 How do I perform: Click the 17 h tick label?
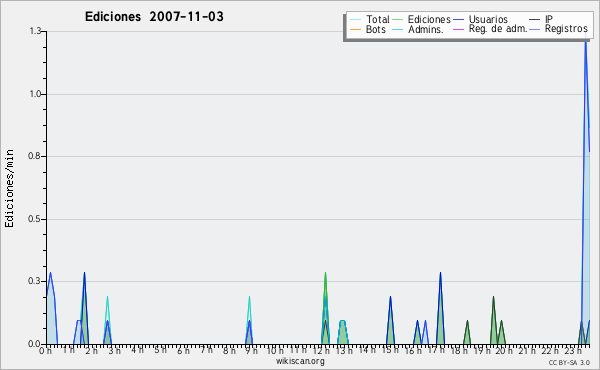tap(435, 350)
